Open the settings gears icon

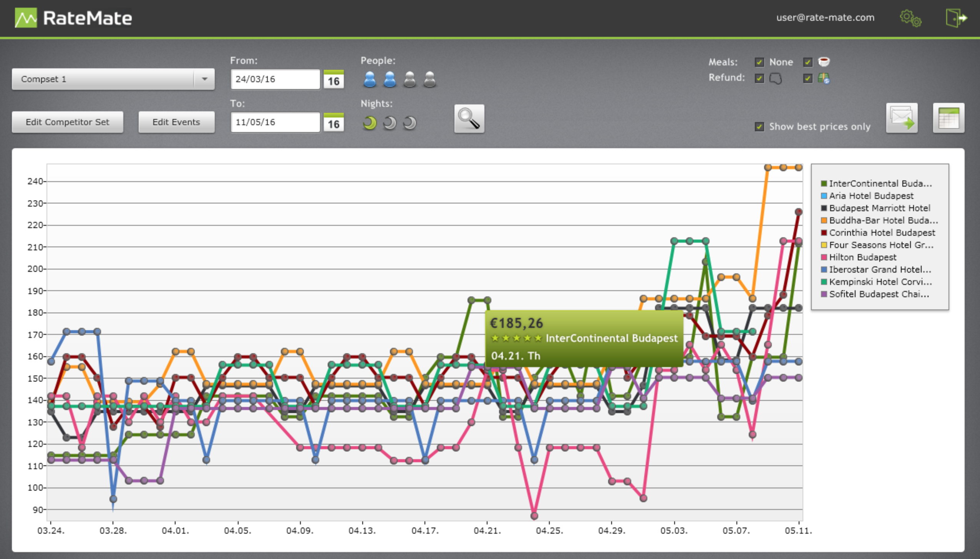[910, 18]
